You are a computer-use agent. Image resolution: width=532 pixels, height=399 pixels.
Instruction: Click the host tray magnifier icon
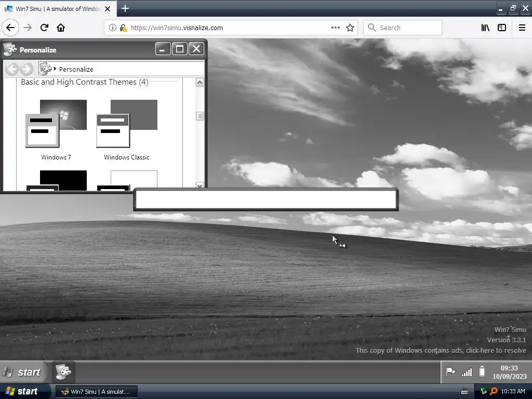tap(494, 392)
